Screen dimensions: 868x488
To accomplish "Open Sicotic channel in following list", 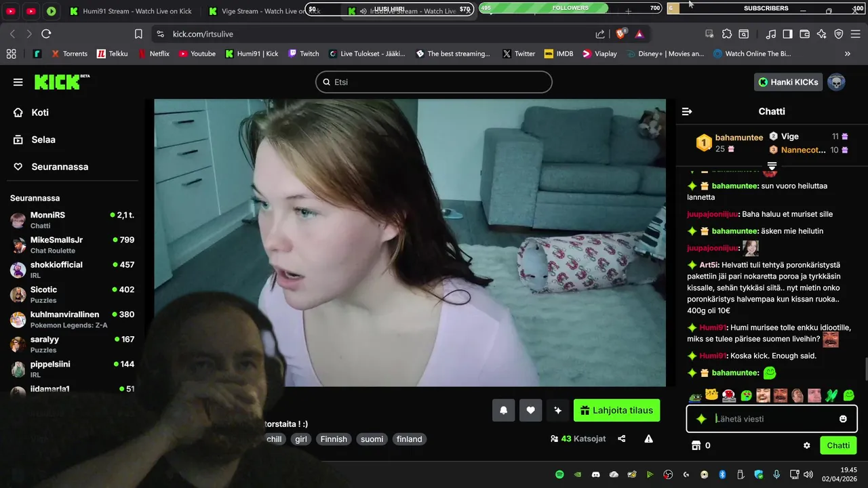I will click(72, 294).
